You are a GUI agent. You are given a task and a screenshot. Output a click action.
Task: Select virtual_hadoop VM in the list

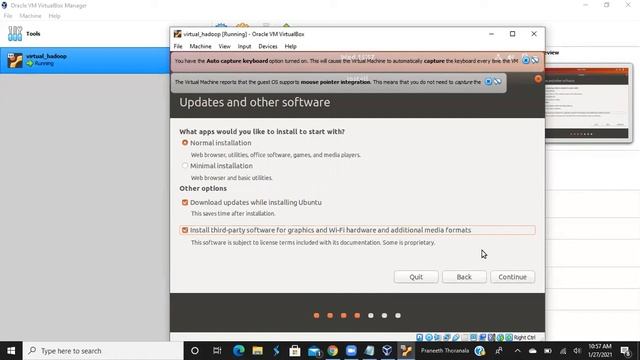point(85,60)
